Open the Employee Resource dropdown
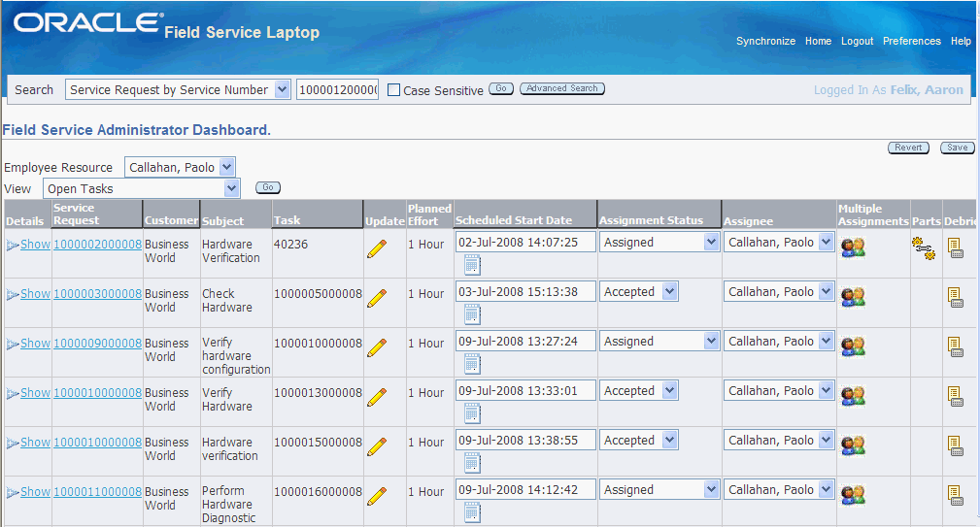980x527 pixels. 180,167
